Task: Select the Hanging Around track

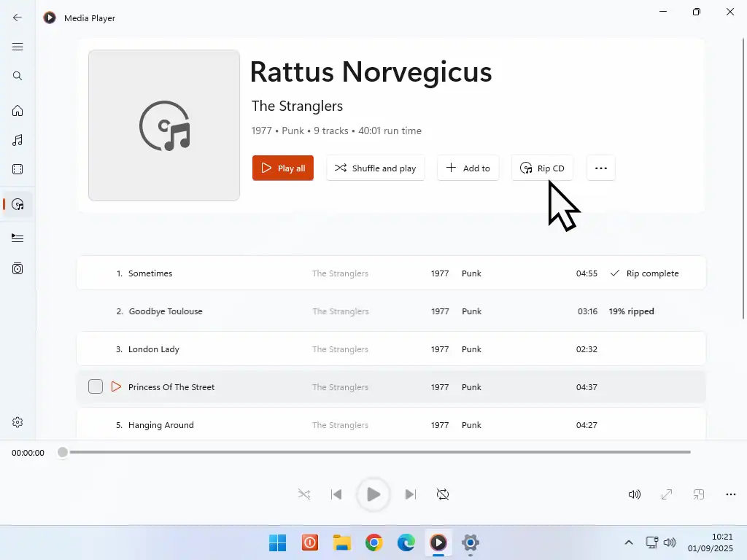Action: (391, 425)
